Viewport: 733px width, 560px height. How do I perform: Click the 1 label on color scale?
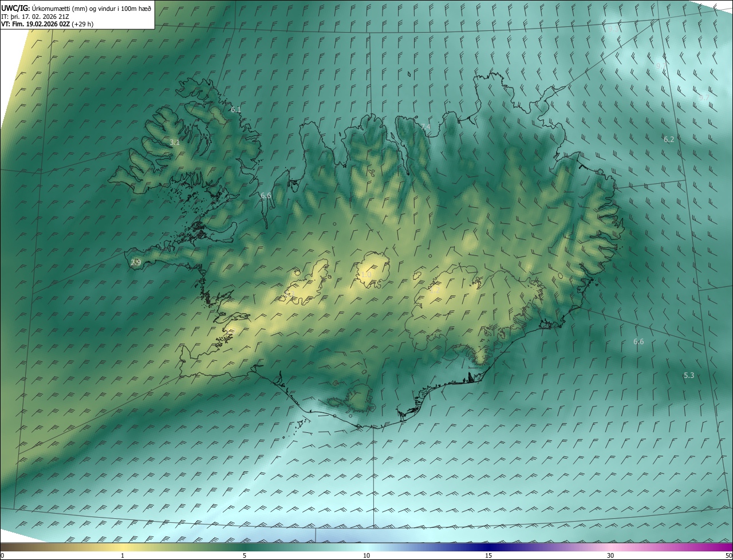coord(123,555)
